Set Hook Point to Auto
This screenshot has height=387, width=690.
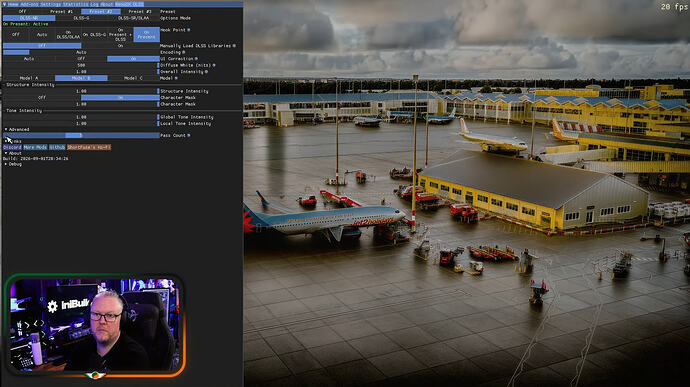click(42, 34)
